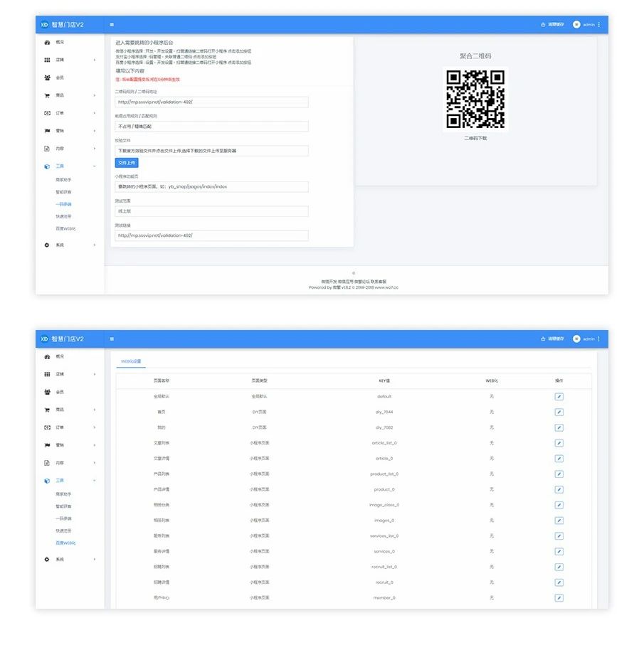
Task: Click the clear cache button in the upper panel header
Action: coord(552,25)
